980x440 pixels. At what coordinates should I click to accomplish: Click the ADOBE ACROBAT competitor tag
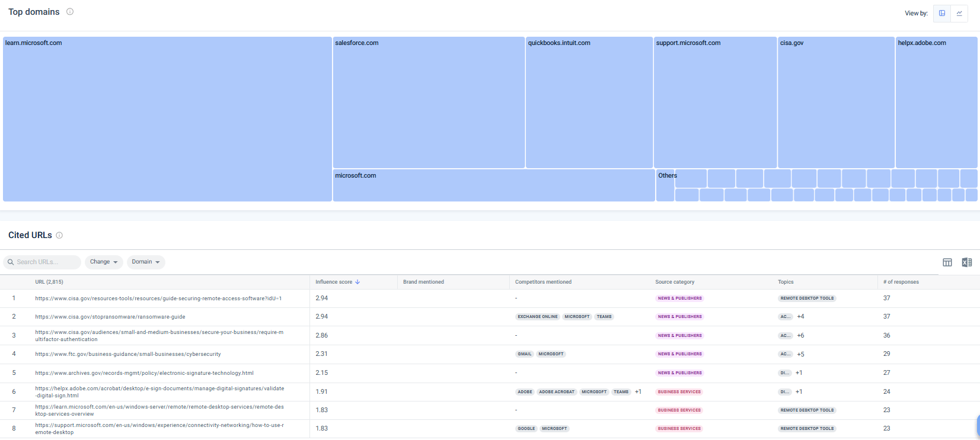click(557, 392)
